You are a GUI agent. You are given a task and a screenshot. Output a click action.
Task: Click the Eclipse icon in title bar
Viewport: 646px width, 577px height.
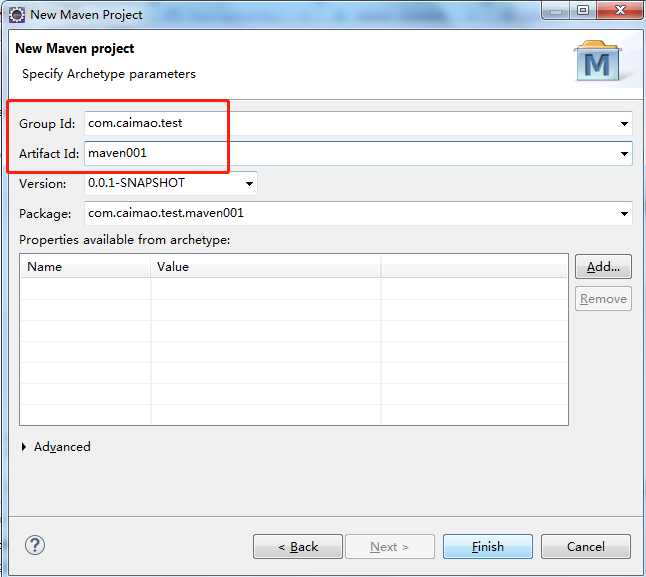pos(16,15)
